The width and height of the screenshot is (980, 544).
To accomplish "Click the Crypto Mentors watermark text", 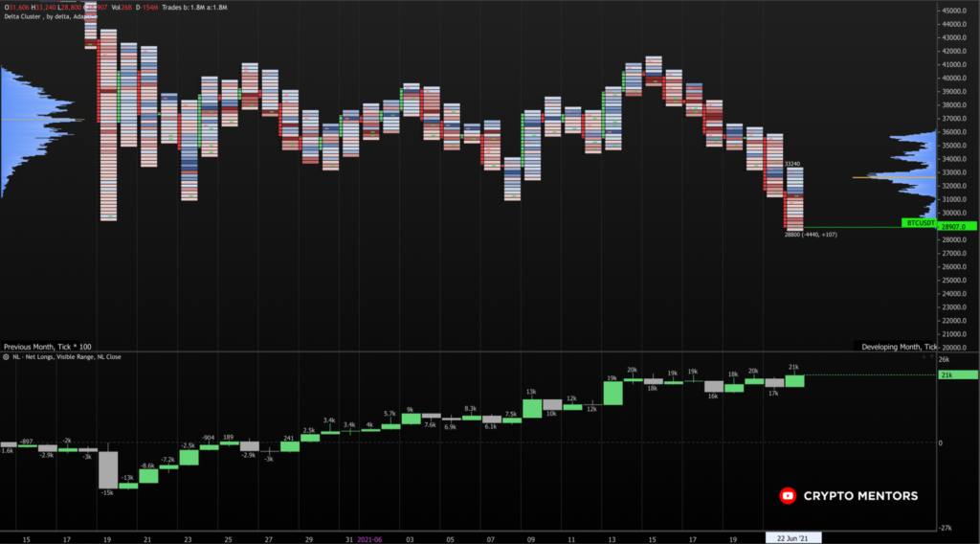I will (x=860, y=496).
